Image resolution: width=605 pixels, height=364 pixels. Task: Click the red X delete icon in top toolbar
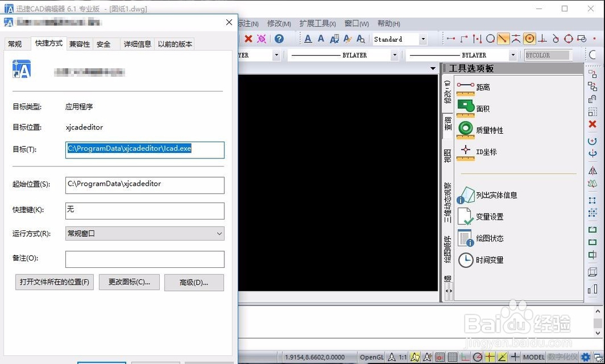click(x=249, y=39)
